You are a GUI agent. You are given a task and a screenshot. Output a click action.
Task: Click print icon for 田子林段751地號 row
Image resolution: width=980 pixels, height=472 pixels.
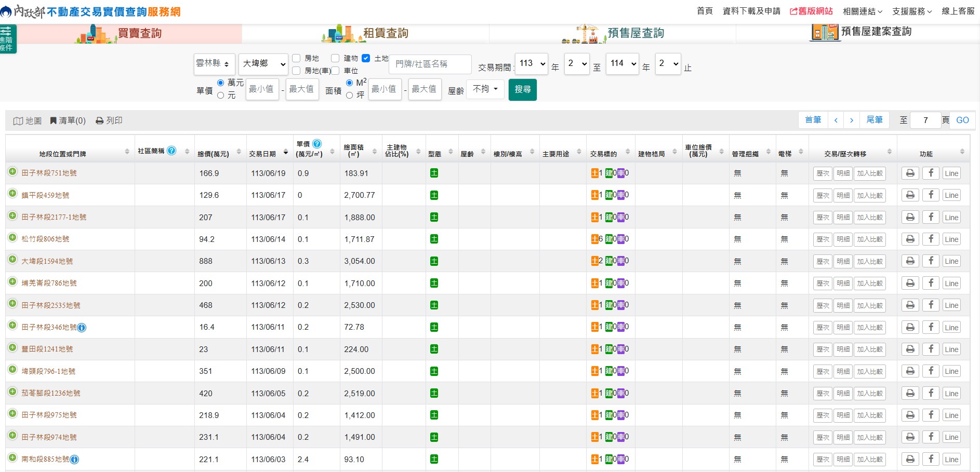point(910,173)
